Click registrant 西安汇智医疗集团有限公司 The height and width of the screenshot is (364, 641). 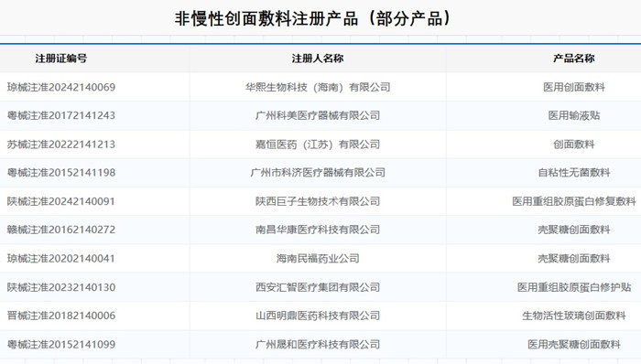(318, 287)
